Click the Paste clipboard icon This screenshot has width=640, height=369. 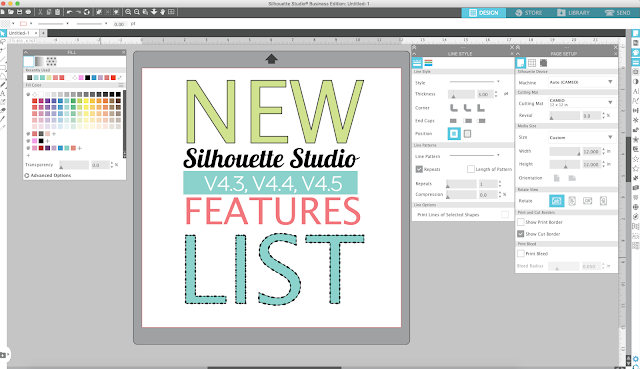58,12
